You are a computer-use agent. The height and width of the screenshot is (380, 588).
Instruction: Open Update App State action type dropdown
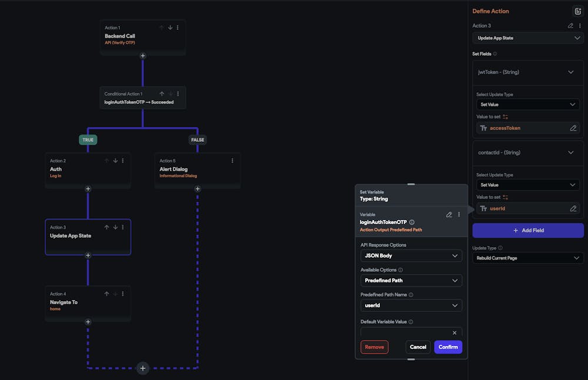(x=527, y=38)
